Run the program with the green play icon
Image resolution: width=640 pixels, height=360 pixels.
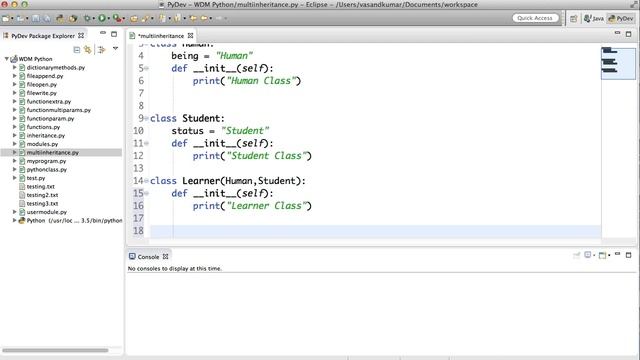[102, 18]
